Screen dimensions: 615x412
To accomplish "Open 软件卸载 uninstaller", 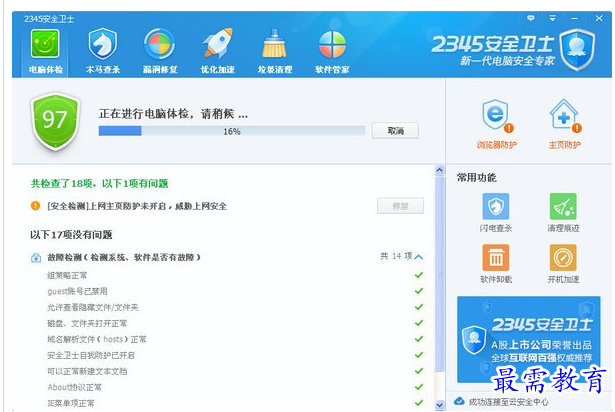I will coord(496,264).
